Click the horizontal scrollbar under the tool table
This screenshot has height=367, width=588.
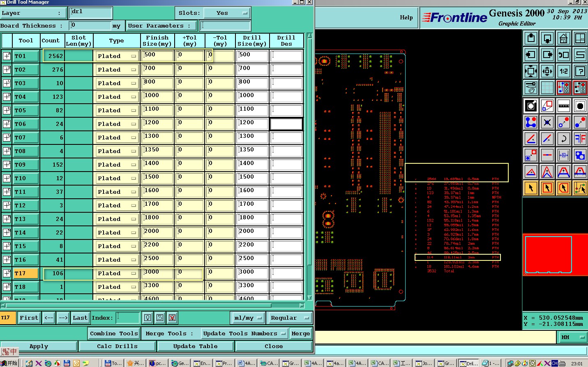tap(152, 305)
